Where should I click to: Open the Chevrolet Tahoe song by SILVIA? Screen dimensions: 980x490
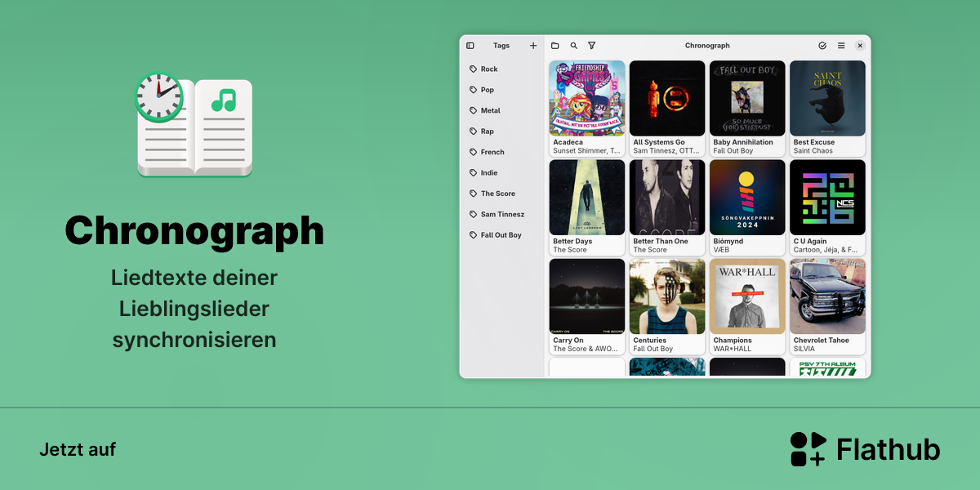(827, 306)
